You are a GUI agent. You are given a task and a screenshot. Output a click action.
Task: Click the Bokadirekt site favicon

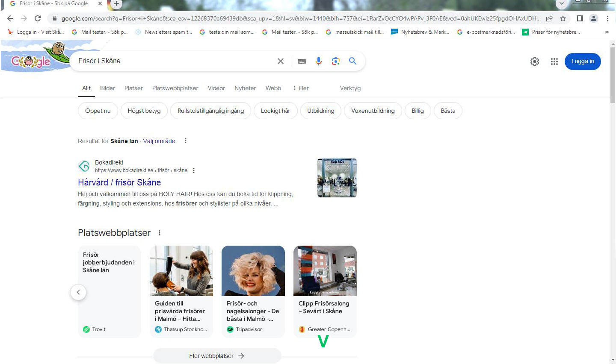click(84, 166)
